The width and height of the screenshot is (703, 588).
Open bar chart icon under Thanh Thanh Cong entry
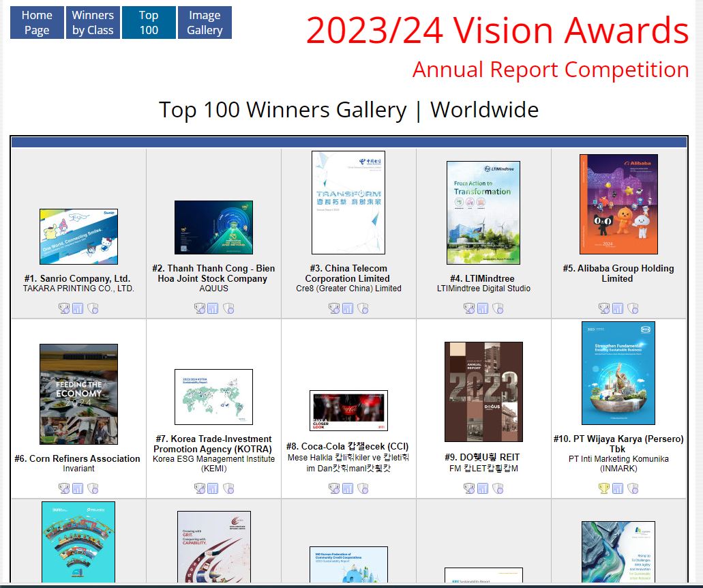coord(213,308)
